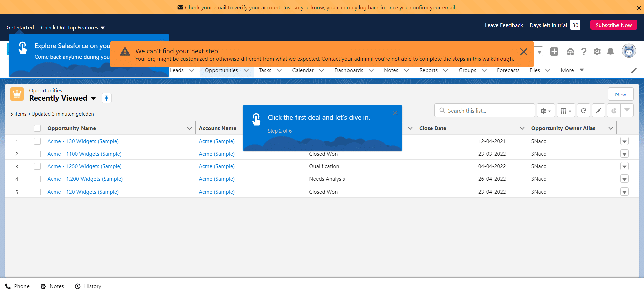Tick checkbox for Acme - 1250 Widgets
Image resolution: width=644 pixels, height=294 pixels.
click(37, 166)
